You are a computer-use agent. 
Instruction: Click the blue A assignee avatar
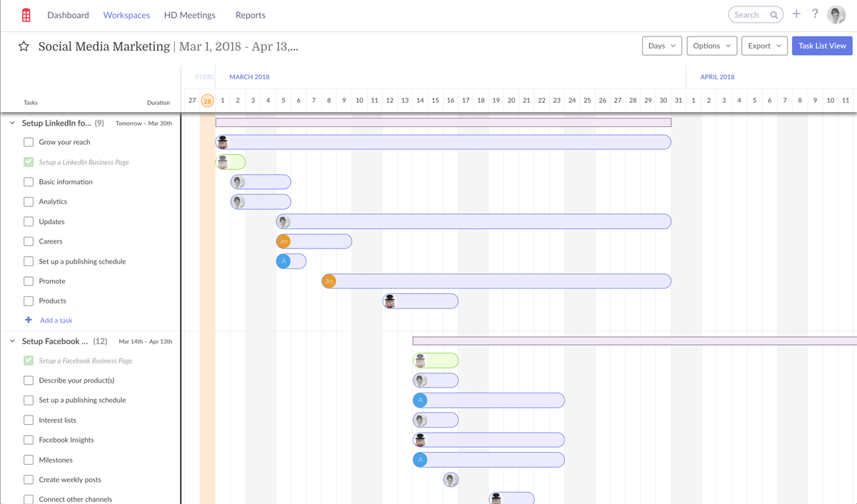[x=284, y=261]
